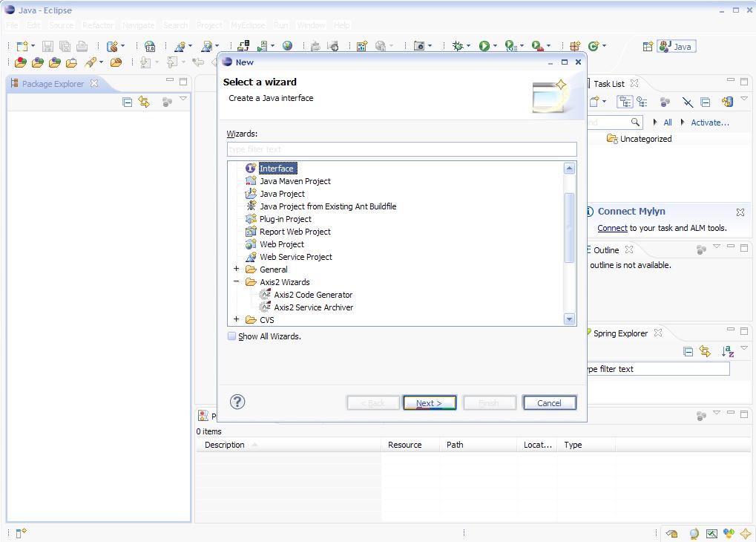Select the Java Project wizard

(282, 194)
